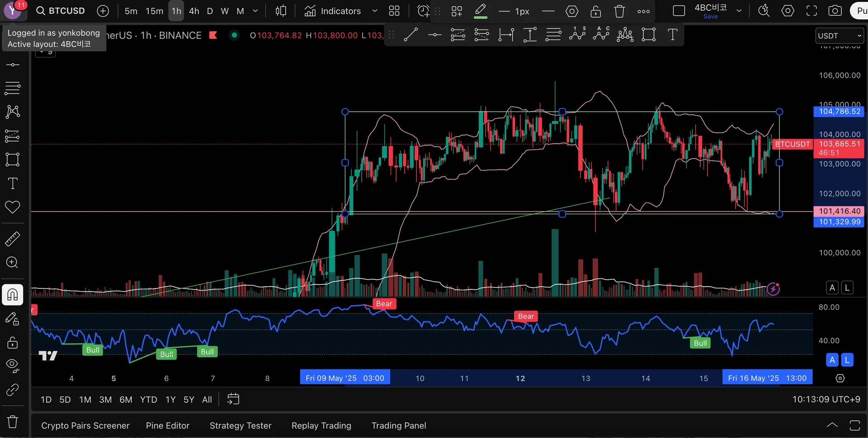Toggle log scale L on RSI pane
Viewport: 868px width, 438px height.
847,360
